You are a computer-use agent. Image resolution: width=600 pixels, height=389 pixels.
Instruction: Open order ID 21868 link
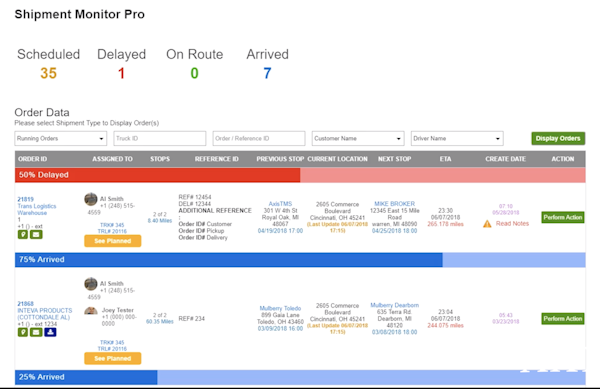coord(26,304)
